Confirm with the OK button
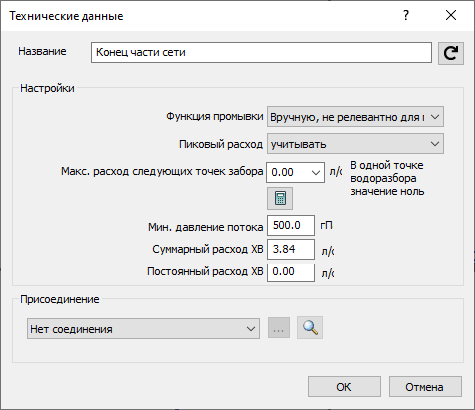This screenshot has width=475, height=410. pyautogui.click(x=344, y=387)
